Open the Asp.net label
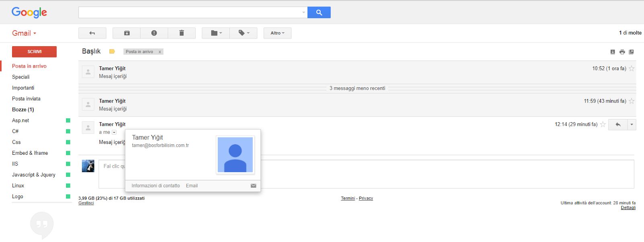 (x=21, y=120)
